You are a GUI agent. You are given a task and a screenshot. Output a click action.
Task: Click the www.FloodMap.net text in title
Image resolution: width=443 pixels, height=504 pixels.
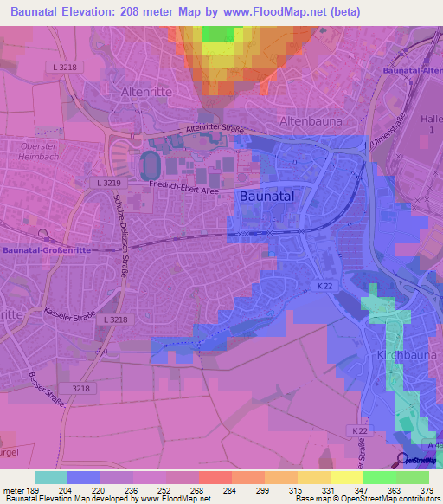[x=275, y=12]
